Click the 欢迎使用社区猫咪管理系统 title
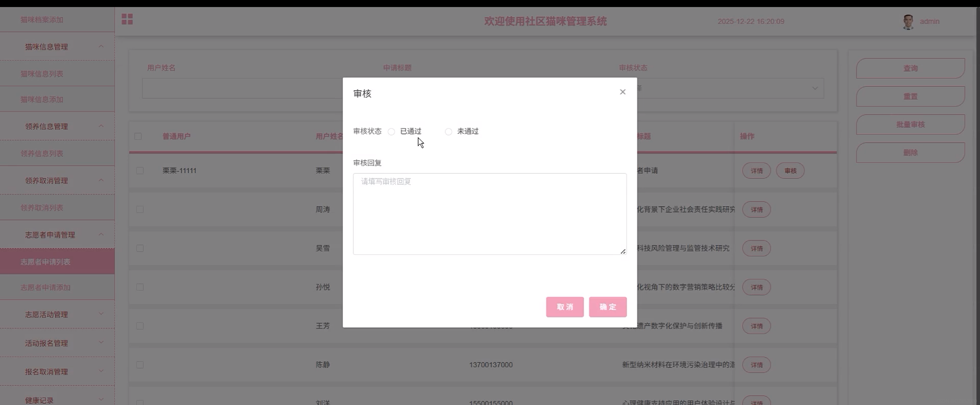The height and width of the screenshot is (405, 980). [545, 21]
